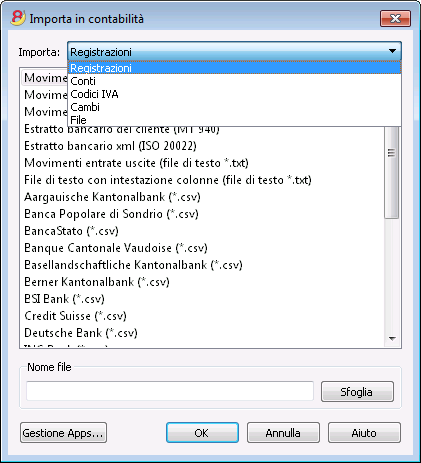Focus the Nome file input field
This screenshot has width=421, height=463.
pyautogui.click(x=170, y=391)
